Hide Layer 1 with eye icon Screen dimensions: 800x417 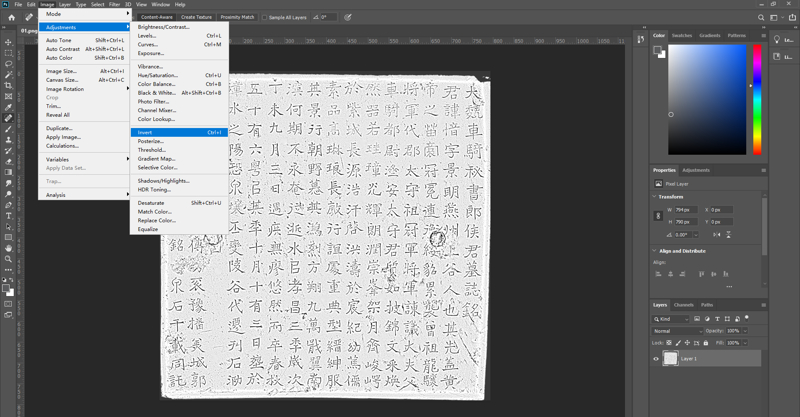click(656, 359)
